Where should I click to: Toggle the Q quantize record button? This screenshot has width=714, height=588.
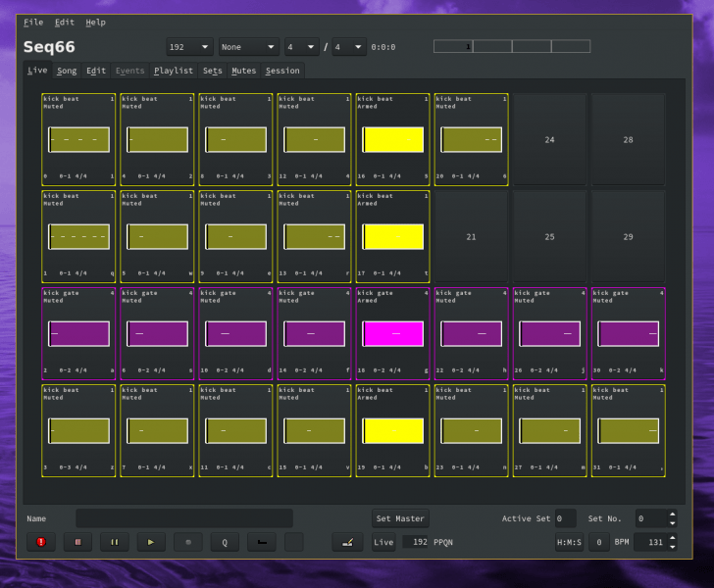(225, 542)
